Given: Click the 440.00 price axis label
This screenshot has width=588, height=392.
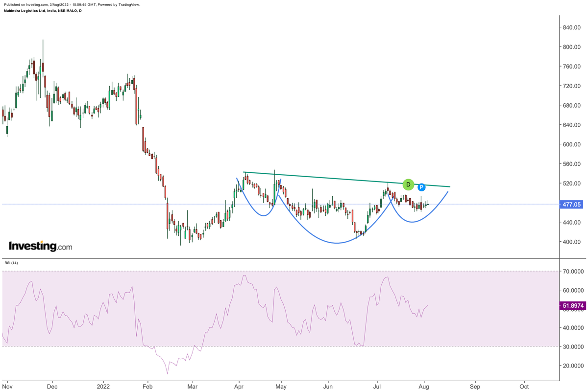Looking at the screenshot, I should click(x=571, y=222).
